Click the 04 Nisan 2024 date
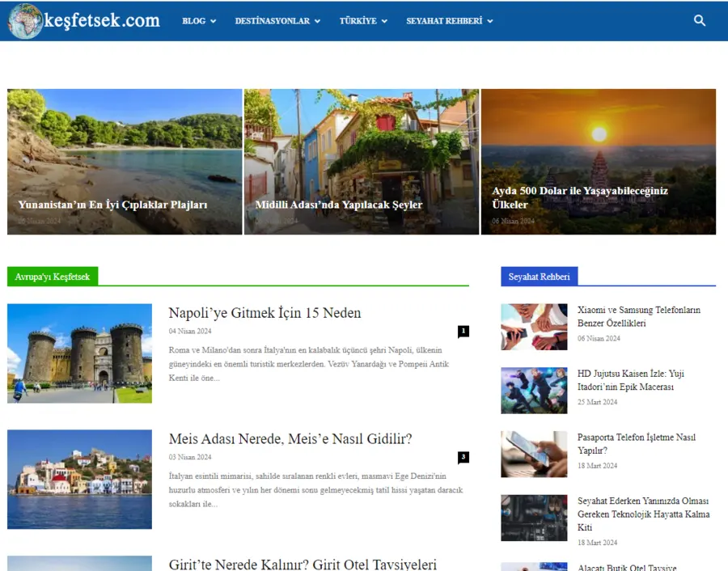The image size is (728, 571). tap(190, 331)
